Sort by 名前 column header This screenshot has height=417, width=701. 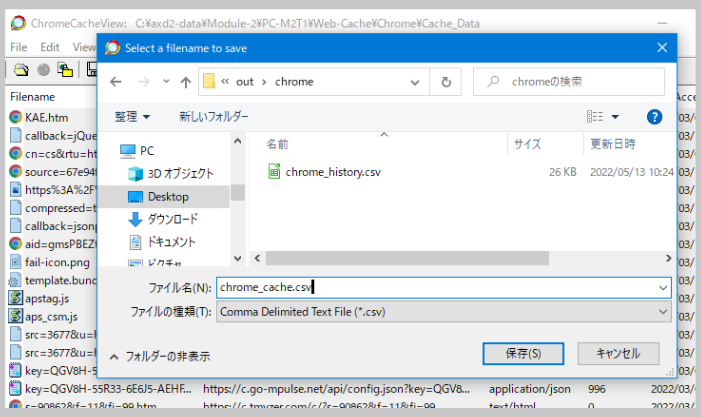coord(277,144)
